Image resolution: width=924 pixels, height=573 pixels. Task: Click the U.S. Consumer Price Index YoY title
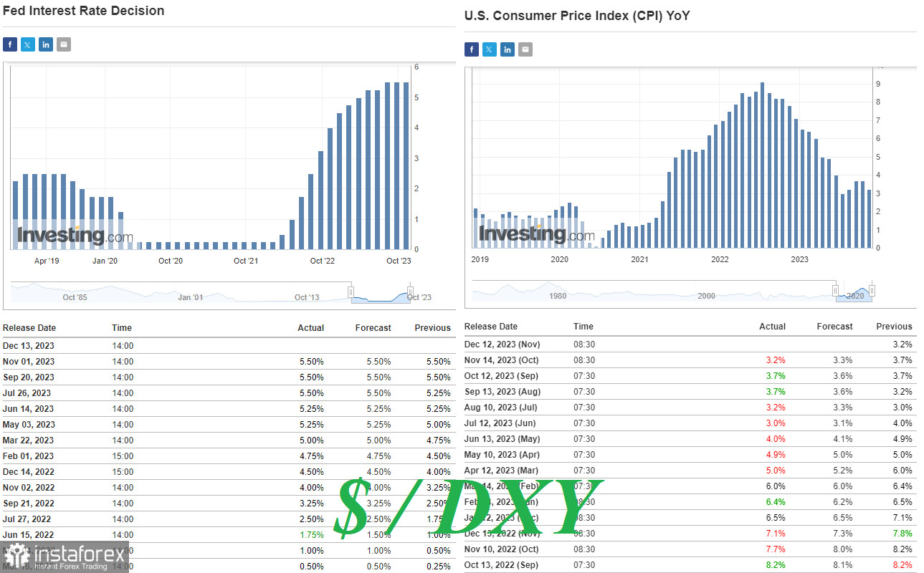[577, 16]
